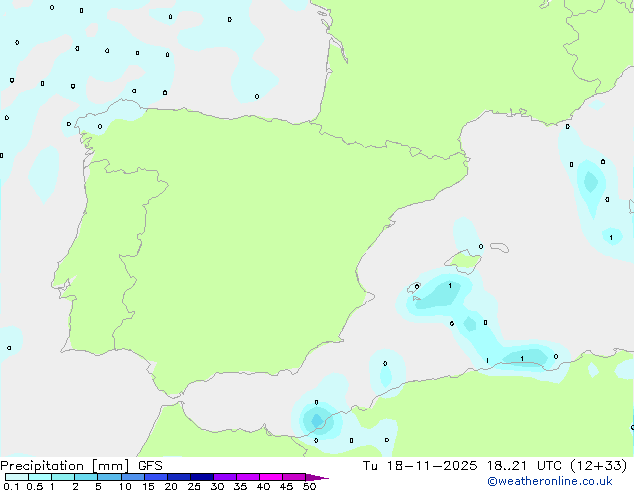Click the 40–45 mm magenta legend swatch

271,477
